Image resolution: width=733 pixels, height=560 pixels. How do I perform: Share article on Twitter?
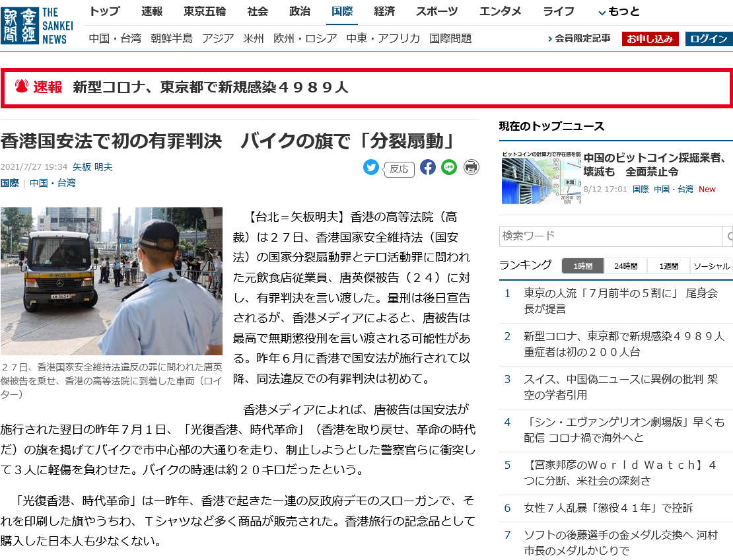[x=371, y=168]
